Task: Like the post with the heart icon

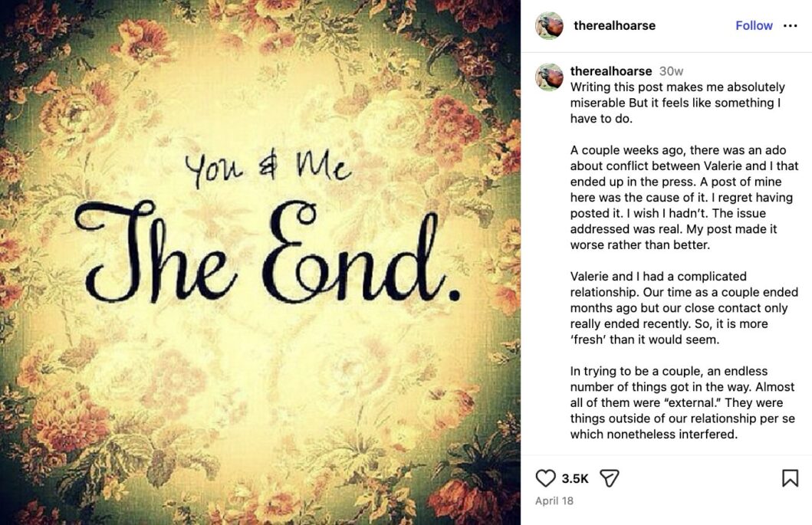Action: 545,478
